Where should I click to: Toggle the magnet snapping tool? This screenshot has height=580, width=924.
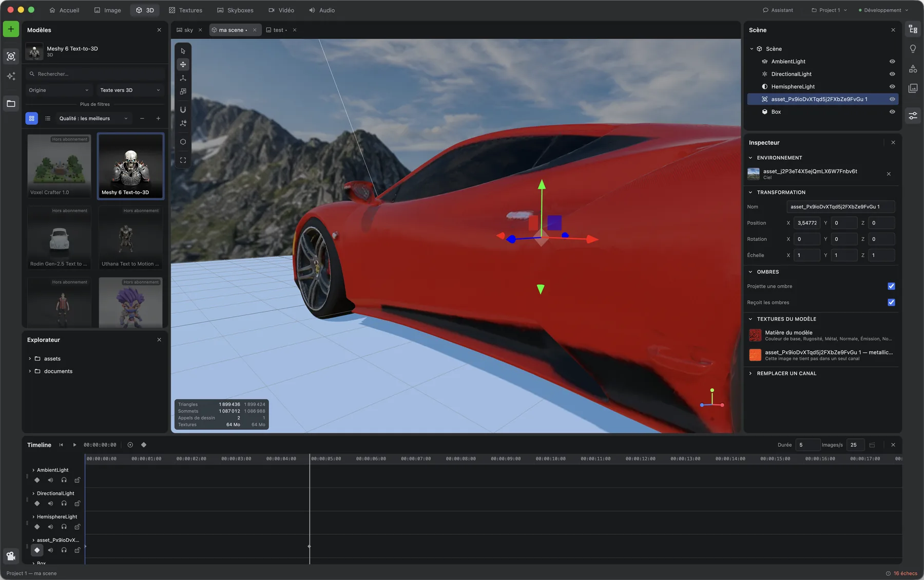coord(183,109)
